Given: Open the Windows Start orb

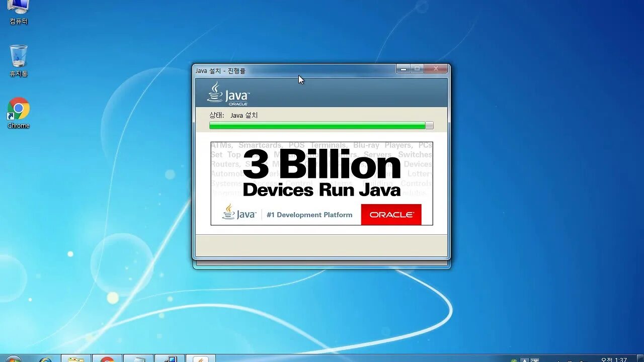Looking at the screenshot, I should 14,358.
